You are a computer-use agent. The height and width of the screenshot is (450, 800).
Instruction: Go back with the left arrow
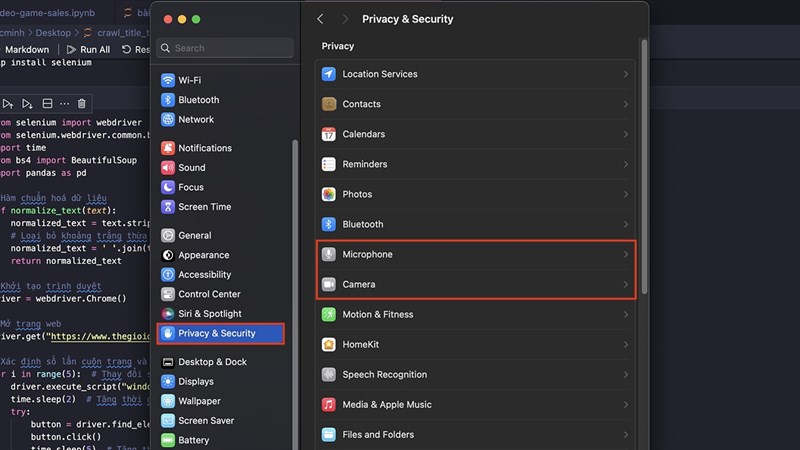(320, 19)
